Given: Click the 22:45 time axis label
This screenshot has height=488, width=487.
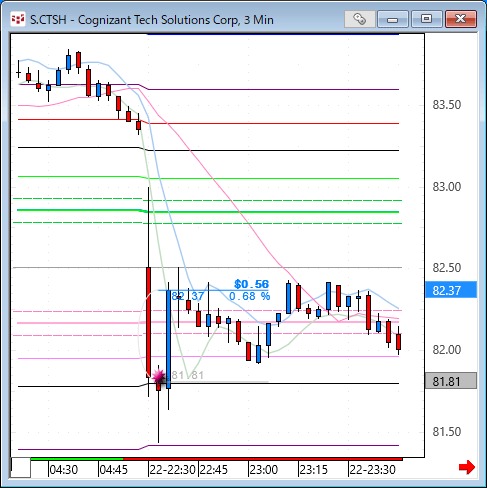Looking at the screenshot, I should click(x=214, y=470).
